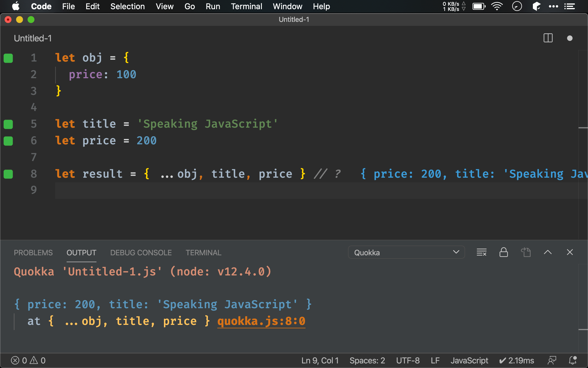Open the File menu

coord(68,6)
